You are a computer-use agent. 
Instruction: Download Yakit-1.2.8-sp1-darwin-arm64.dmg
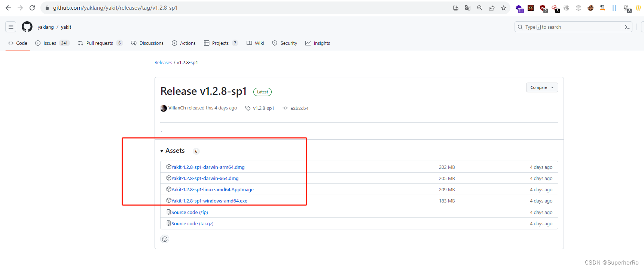[x=208, y=167]
